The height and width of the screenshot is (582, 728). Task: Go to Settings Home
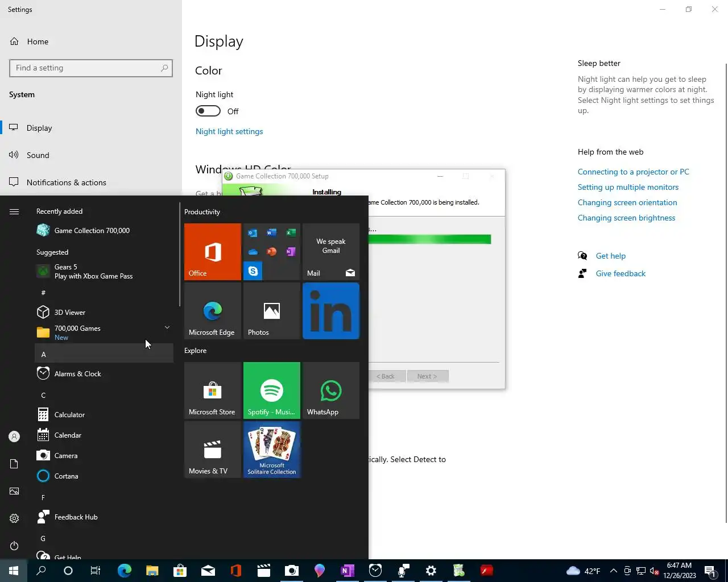(x=91, y=41)
